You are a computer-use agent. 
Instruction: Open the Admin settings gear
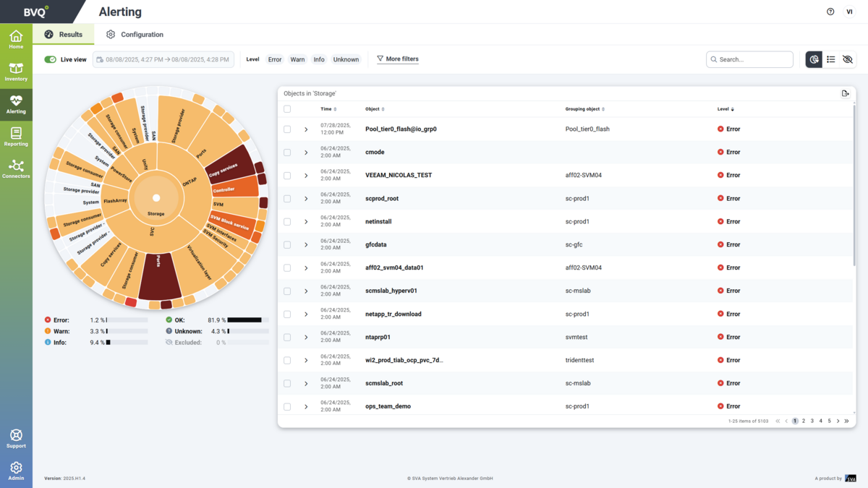click(16, 470)
